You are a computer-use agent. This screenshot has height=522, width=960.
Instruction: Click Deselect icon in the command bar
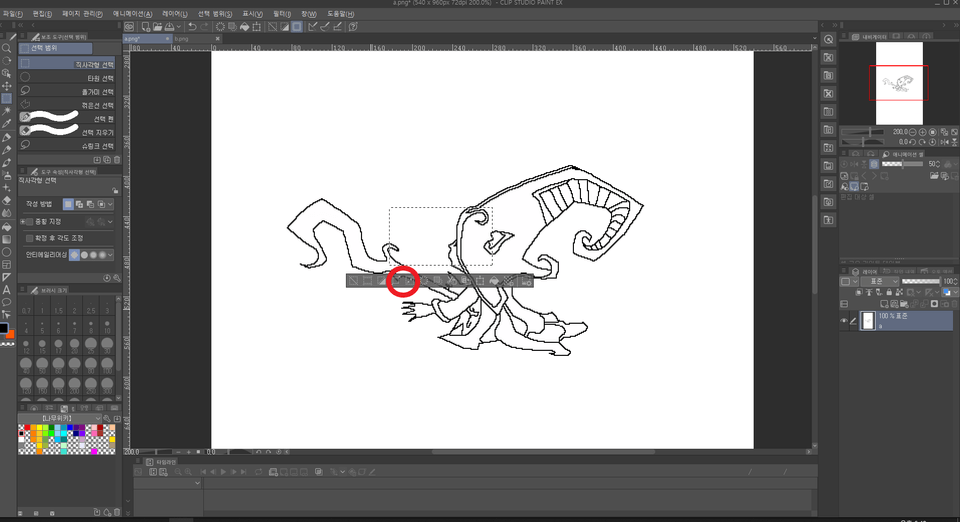tap(272, 27)
